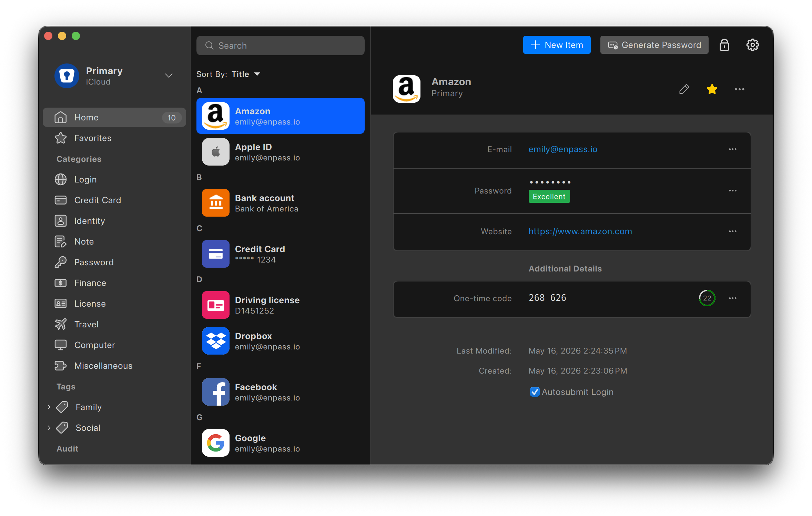This screenshot has height=516, width=812.
Task: Open options for the Password field
Action: pos(732,191)
